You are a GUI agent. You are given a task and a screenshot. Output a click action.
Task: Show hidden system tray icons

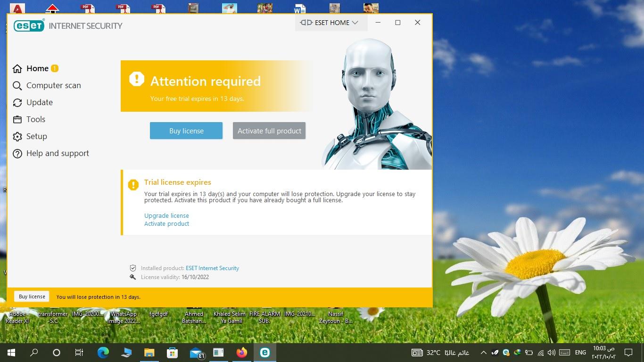[484, 353]
